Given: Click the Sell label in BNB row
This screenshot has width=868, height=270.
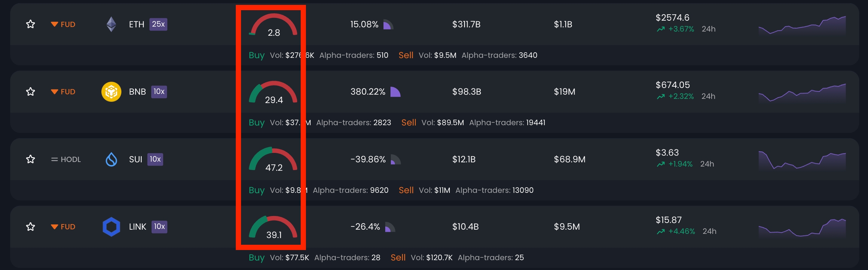Looking at the screenshot, I should coord(408,122).
